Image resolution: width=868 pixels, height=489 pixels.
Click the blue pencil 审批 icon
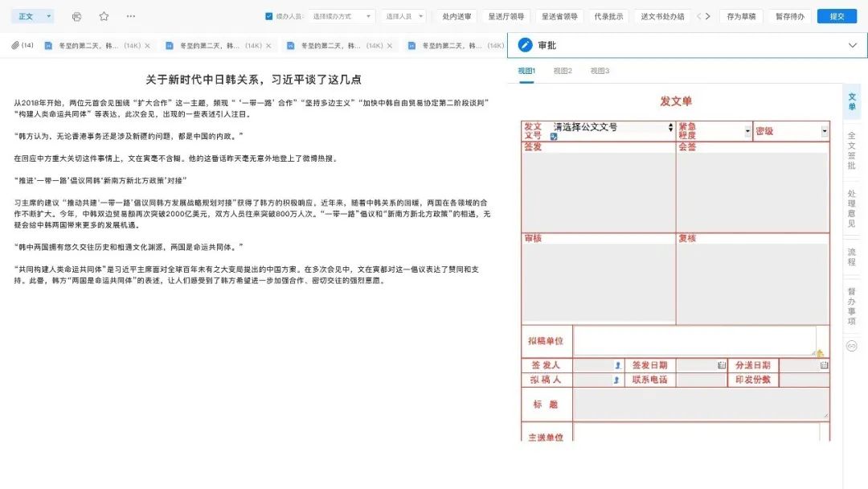525,45
